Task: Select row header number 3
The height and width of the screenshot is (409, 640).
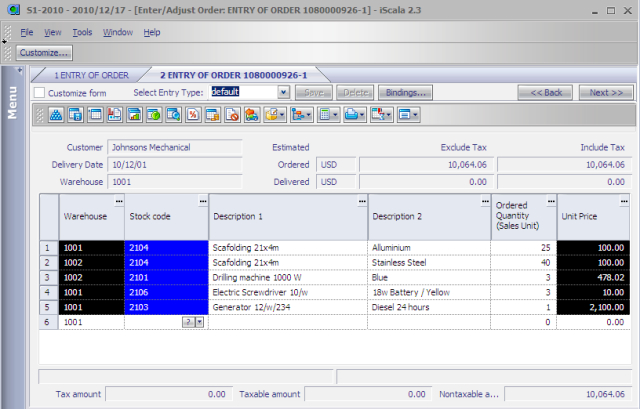Action: click(47, 278)
